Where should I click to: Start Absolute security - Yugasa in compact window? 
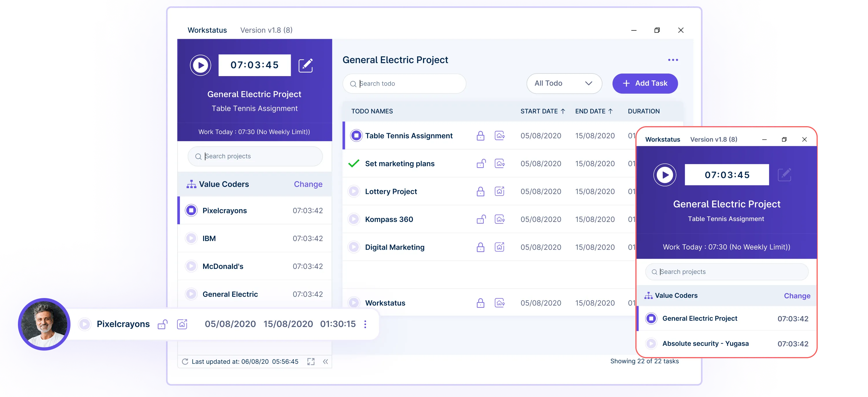click(651, 343)
